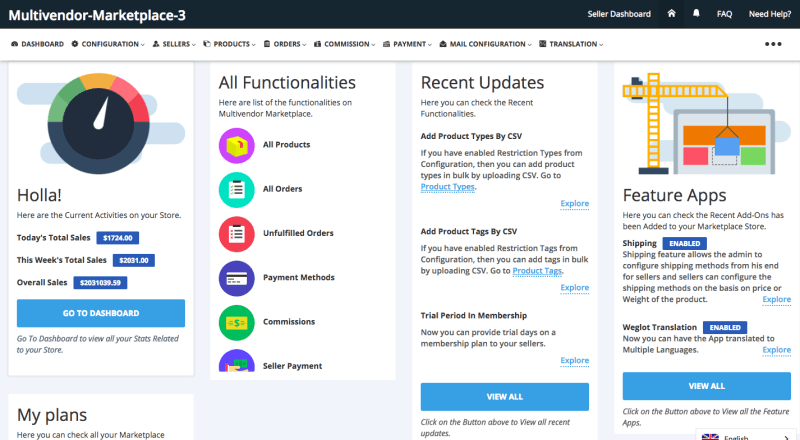Click the Seller Payment icon
The image size is (800, 440).
coord(236,364)
